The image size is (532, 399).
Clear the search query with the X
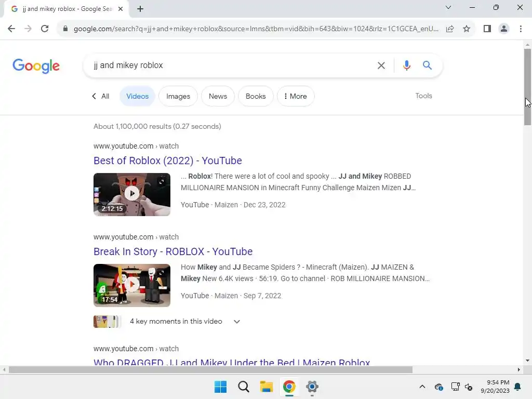(x=381, y=65)
